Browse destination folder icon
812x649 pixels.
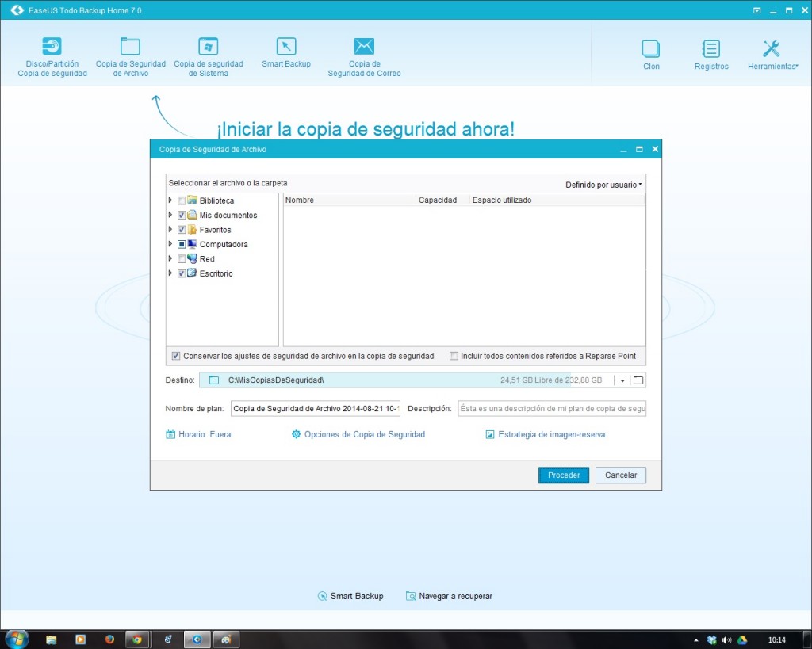[638, 380]
